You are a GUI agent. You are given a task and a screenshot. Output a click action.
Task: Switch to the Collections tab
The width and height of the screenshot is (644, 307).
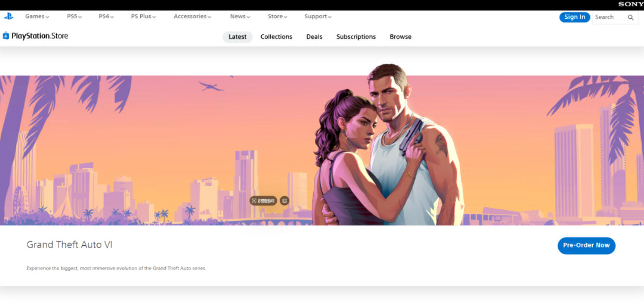pyautogui.click(x=276, y=37)
